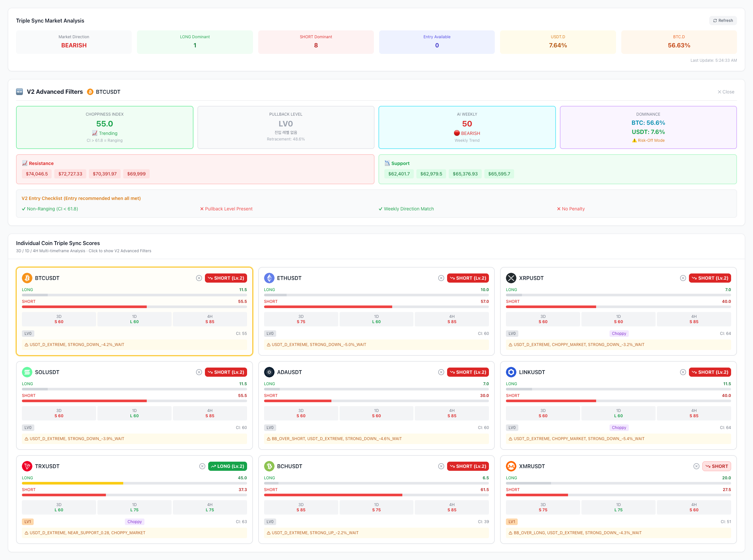Screen dimensions: 753x560
Task: Close the V2 Advanced Filters panel
Action: tap(726, 92)
